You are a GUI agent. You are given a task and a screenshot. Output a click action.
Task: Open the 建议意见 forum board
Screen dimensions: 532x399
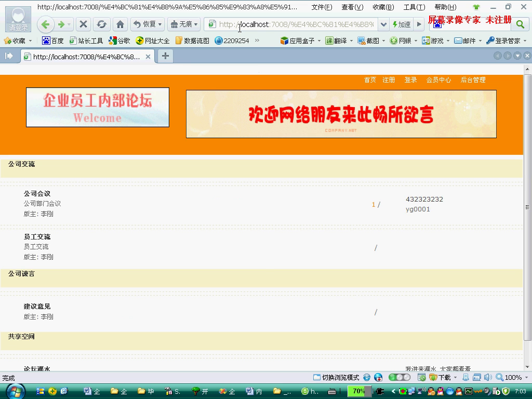tap(37, 307)
